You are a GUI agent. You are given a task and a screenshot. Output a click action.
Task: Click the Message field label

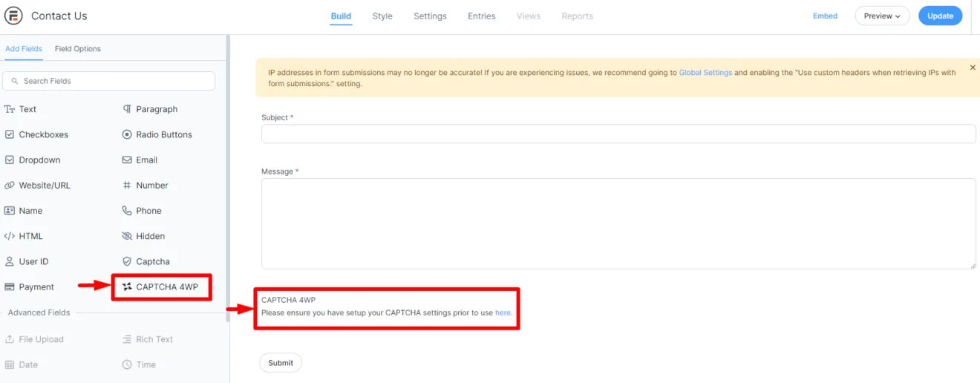[x=280, y=171]
